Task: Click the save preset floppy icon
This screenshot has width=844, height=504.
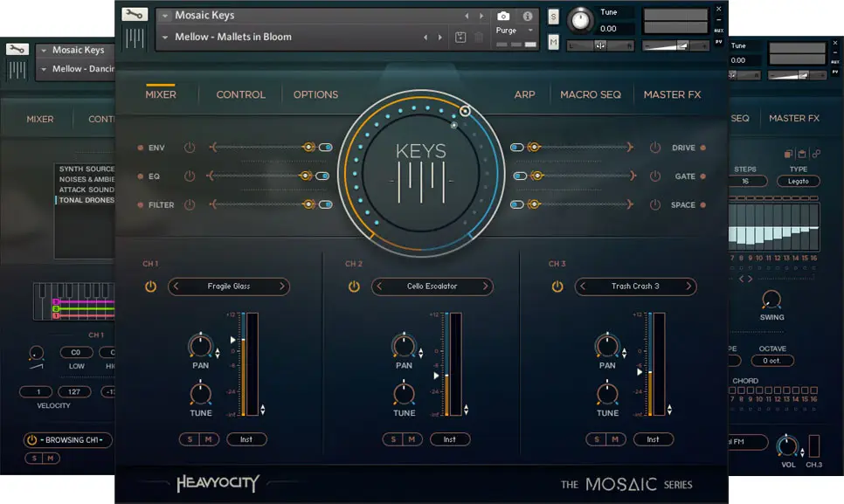Action: (x=460, y=37)
